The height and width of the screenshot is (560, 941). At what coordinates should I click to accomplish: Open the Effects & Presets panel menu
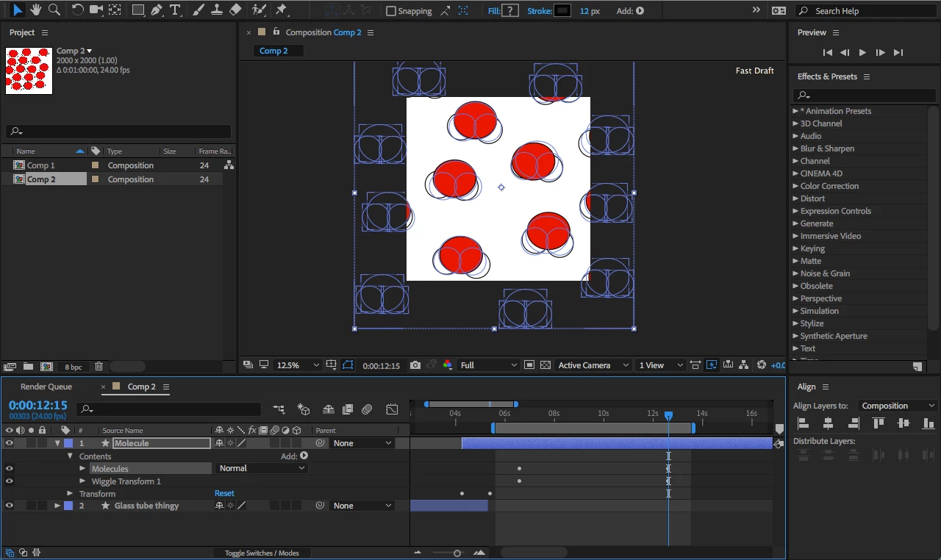point(867,76)
